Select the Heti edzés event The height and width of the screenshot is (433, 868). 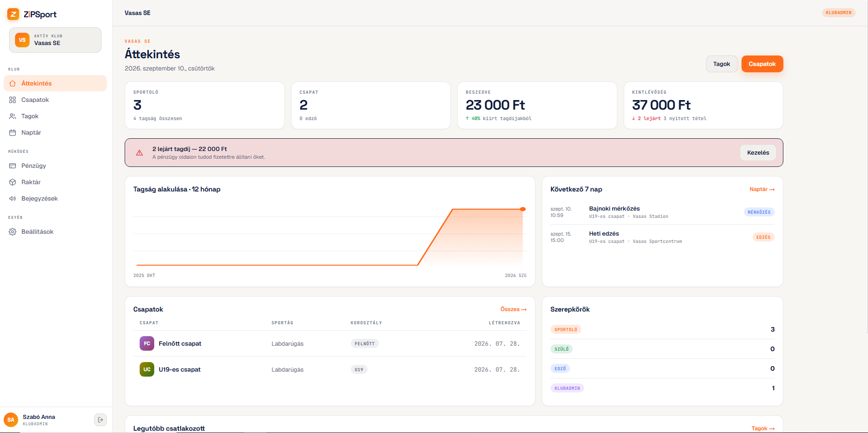pyautogui.click(x=662, y=237)
